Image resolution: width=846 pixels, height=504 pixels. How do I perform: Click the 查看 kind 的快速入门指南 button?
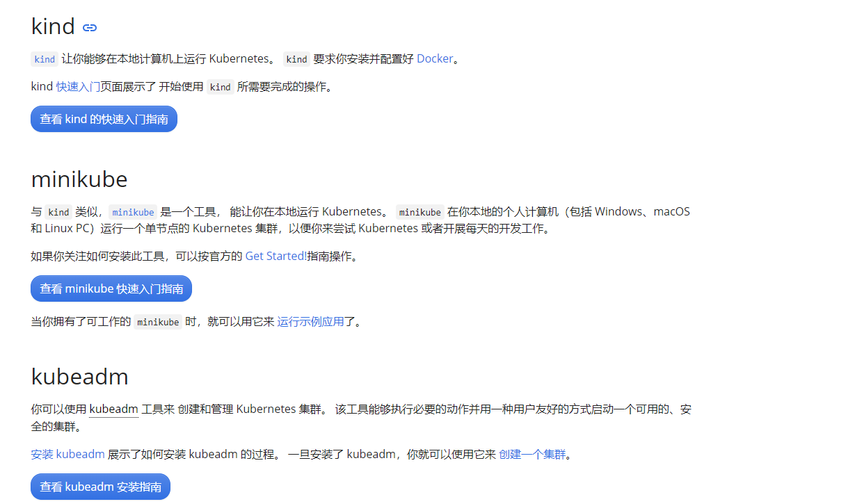(104, 119)
